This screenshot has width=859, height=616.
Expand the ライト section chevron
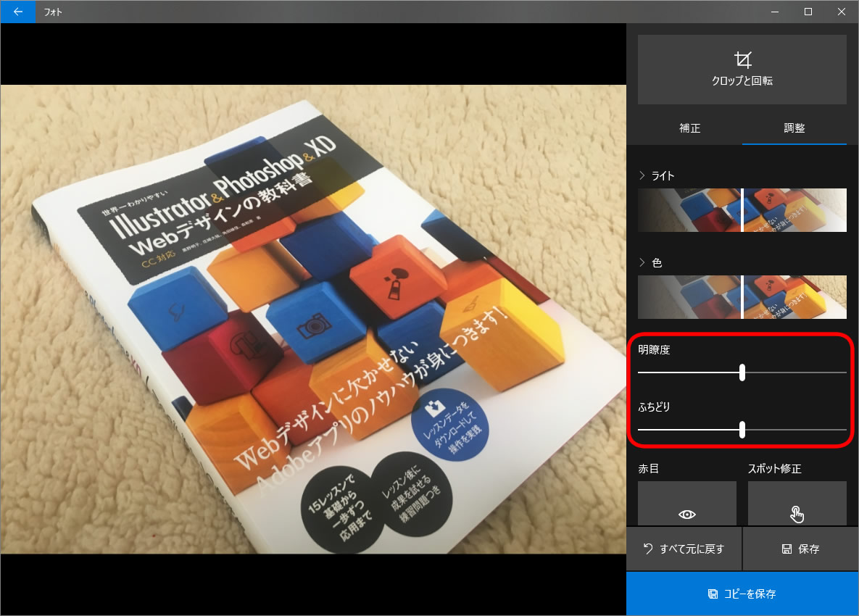642,175
